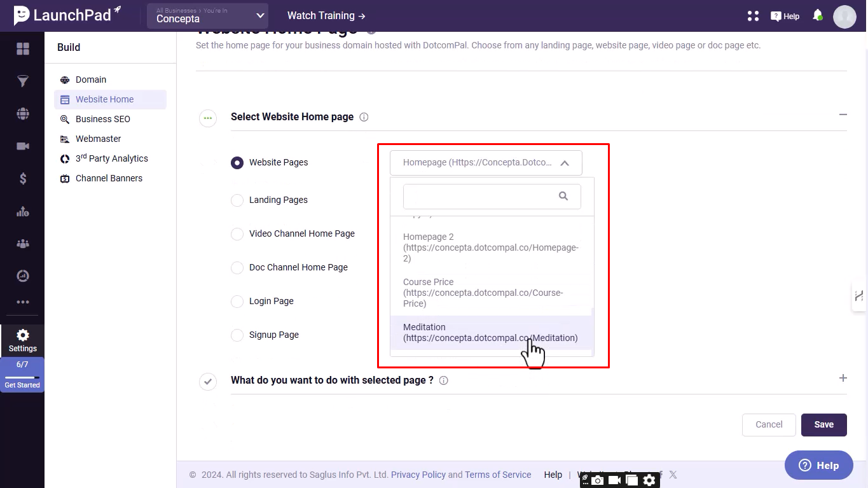Click info icon beside What do you want
Viewport: 868px width, 488px height.
pyautogui.click(x=444, y=380)
